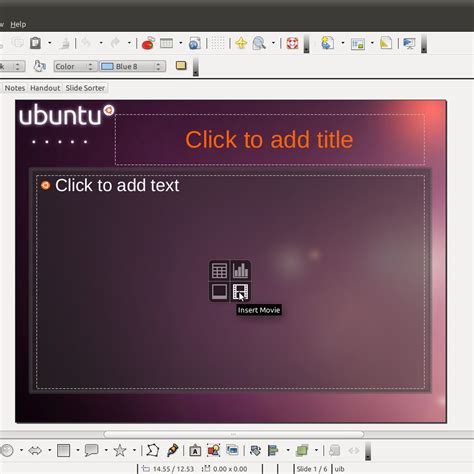Viewport: 474px width, 474px height.
Task: Switch to the Handout tab
Action: [x=45, y=88]
